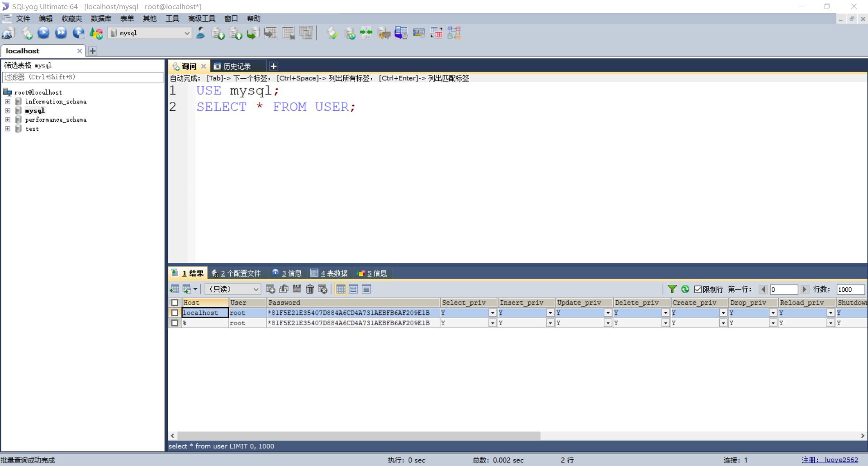Check the select-all checkbox in results header
The image size is (868, 466).
(175, 302)
